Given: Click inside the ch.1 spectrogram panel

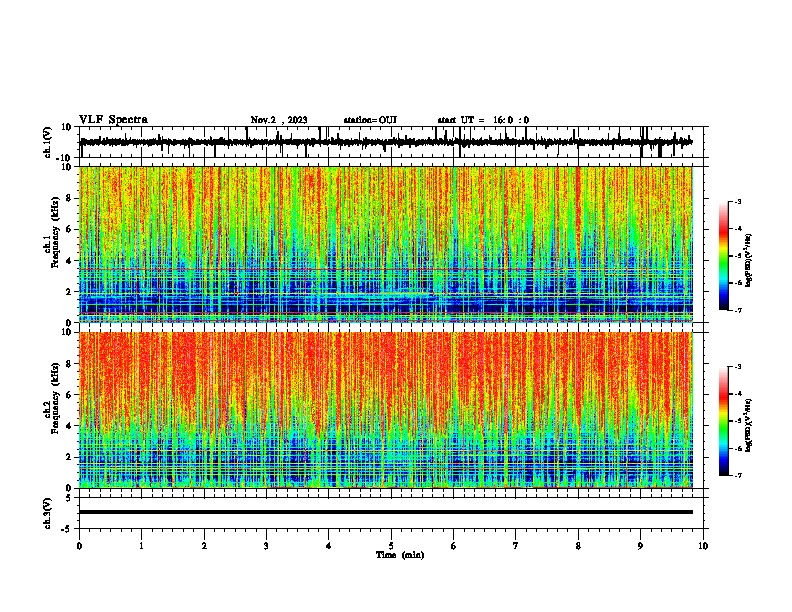Looking at the screenshot, I should tap(386, 244).
